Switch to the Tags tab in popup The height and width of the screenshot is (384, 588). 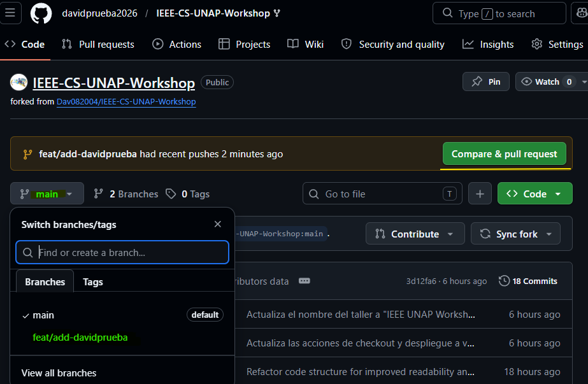pos(92,281)
